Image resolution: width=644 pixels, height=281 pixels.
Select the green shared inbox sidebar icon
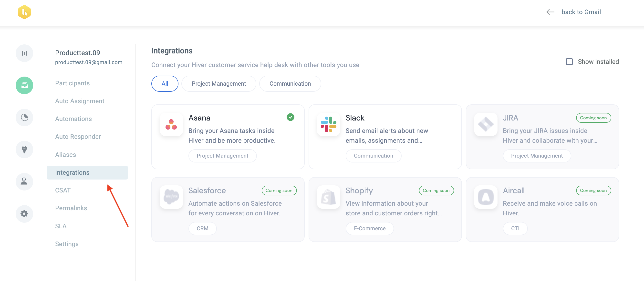pos(24,85)
